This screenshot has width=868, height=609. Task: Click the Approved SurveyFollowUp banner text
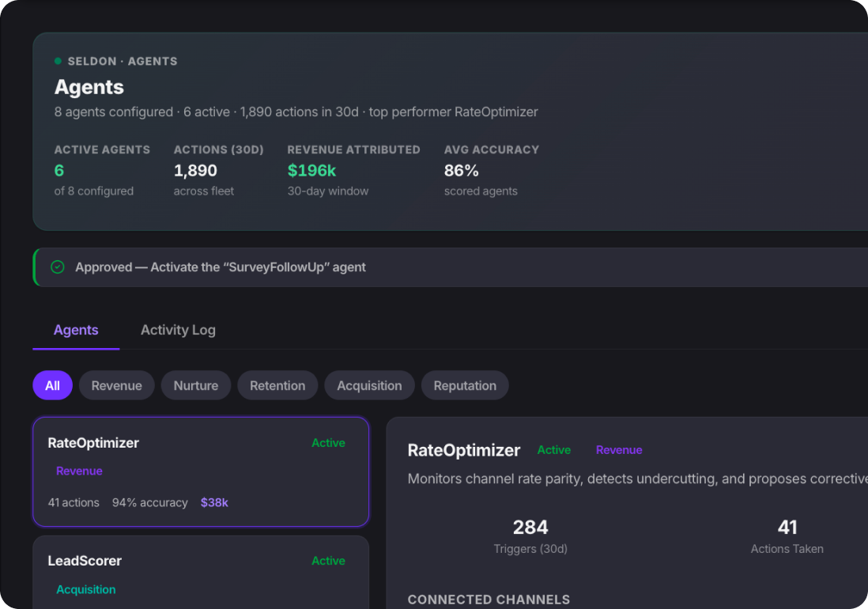point(221,267)
